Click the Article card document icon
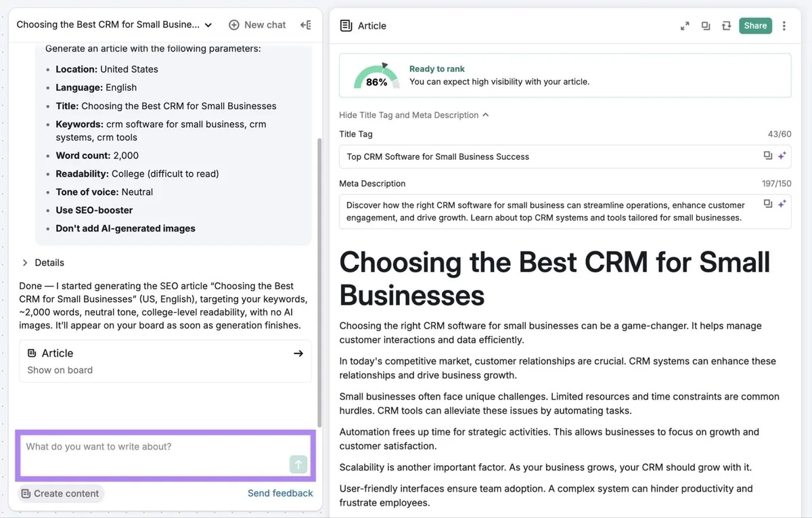 (32, 353)
